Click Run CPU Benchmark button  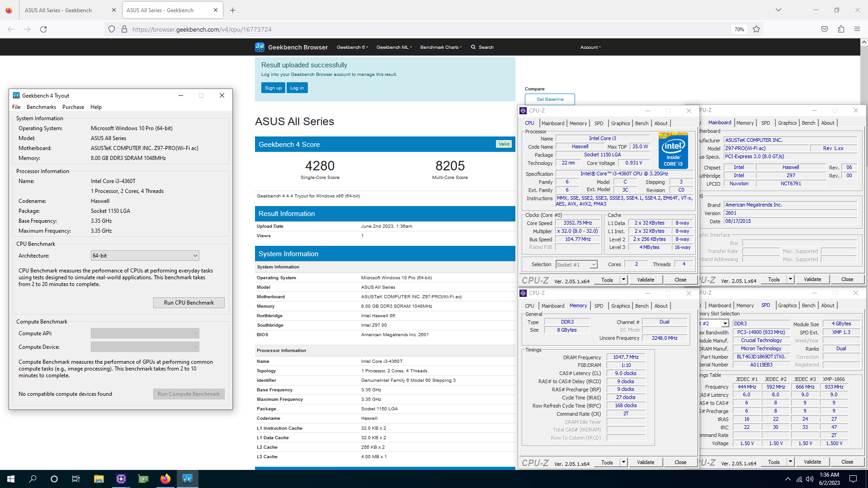click(x=189, y=303)
